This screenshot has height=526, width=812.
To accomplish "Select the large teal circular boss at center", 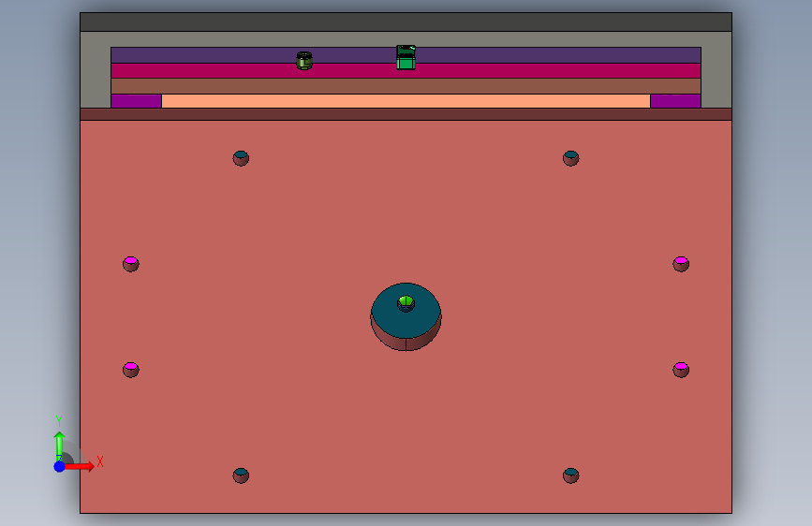I will pyautogui.click(x=406, y=317).
